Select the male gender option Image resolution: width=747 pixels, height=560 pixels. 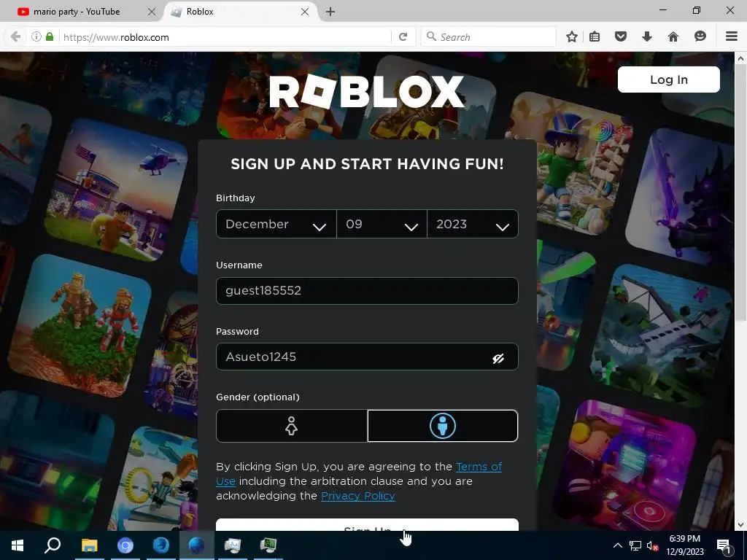click(x=443, y=426)
